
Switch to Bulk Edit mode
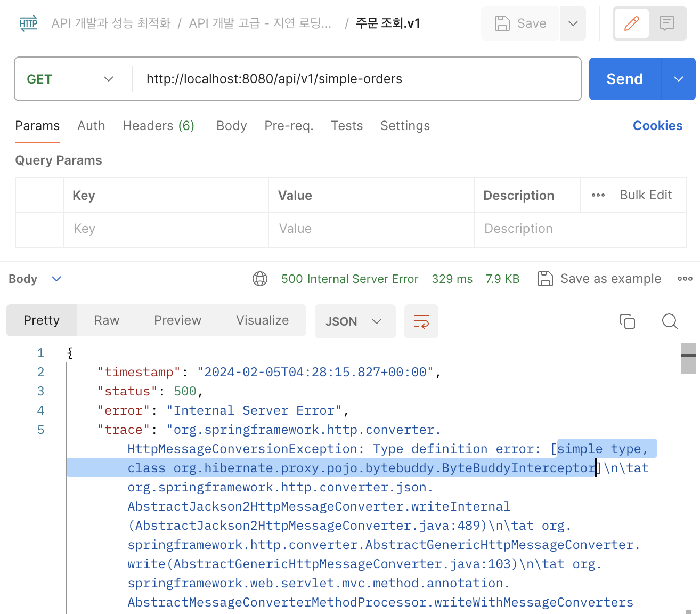pyautogui.click(x=646, y=195)
